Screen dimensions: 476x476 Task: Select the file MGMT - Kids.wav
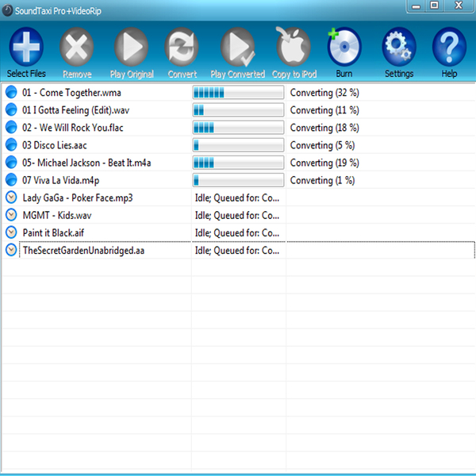pos(57,216)
